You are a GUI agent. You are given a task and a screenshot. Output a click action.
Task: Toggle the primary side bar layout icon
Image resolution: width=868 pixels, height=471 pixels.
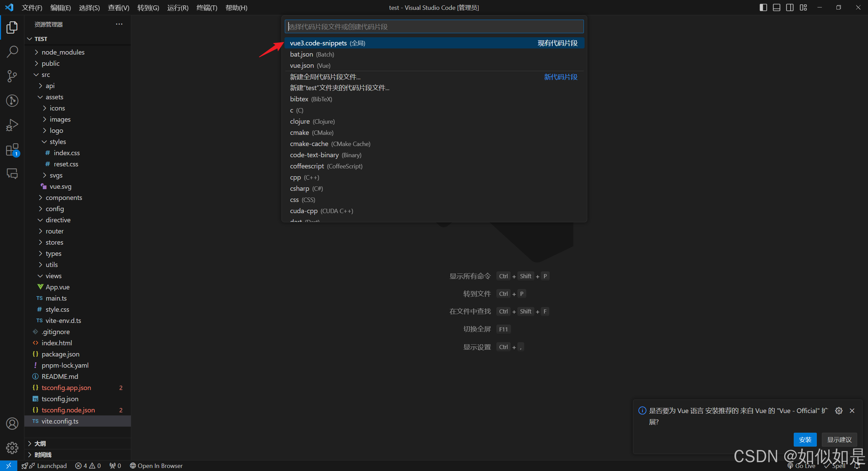pyautogui.click(x=763, y=7)
